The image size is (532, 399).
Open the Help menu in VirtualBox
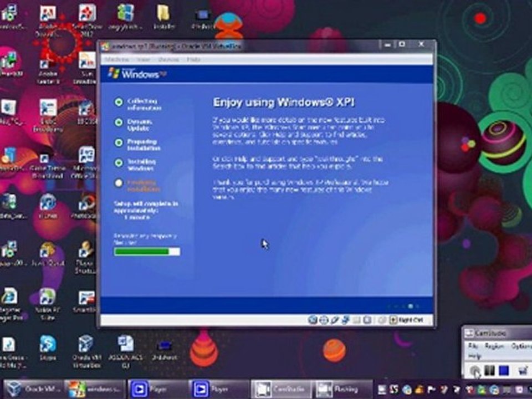[x=193, y=59]
